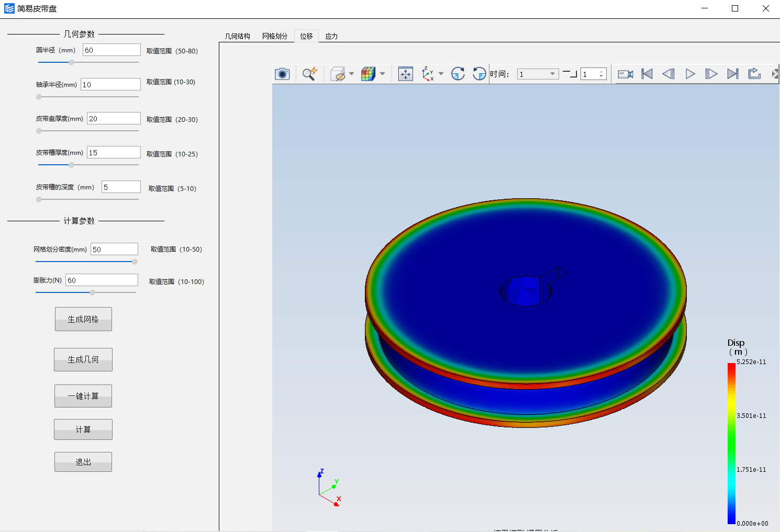Click the 皮带槽厚度 input field
The height and width of the screenshot is (532, 780).
(114, 152)
